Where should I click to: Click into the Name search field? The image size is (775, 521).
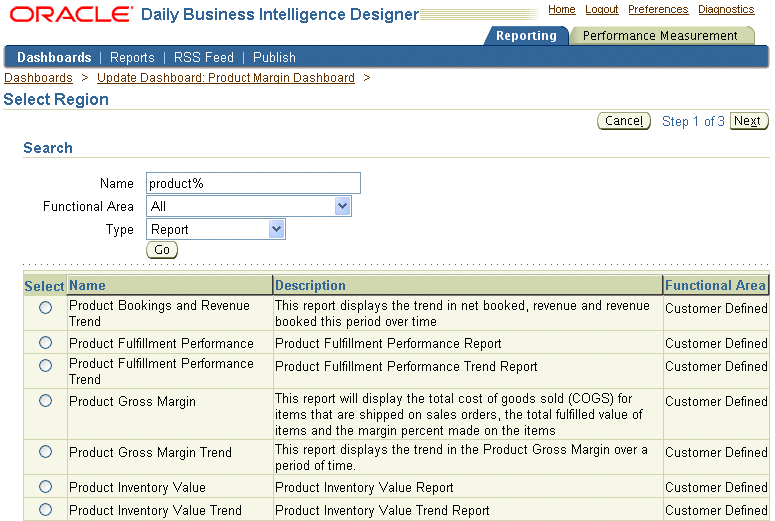[x=253, y=183]
